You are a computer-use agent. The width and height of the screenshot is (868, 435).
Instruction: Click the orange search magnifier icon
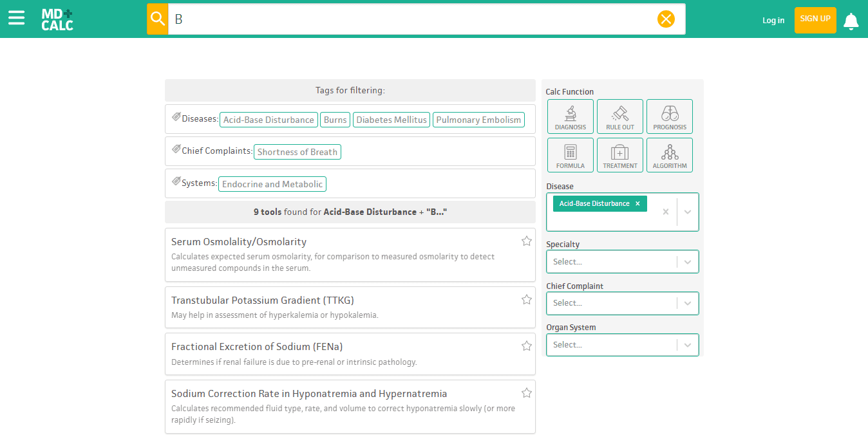(x=158, y=19)
